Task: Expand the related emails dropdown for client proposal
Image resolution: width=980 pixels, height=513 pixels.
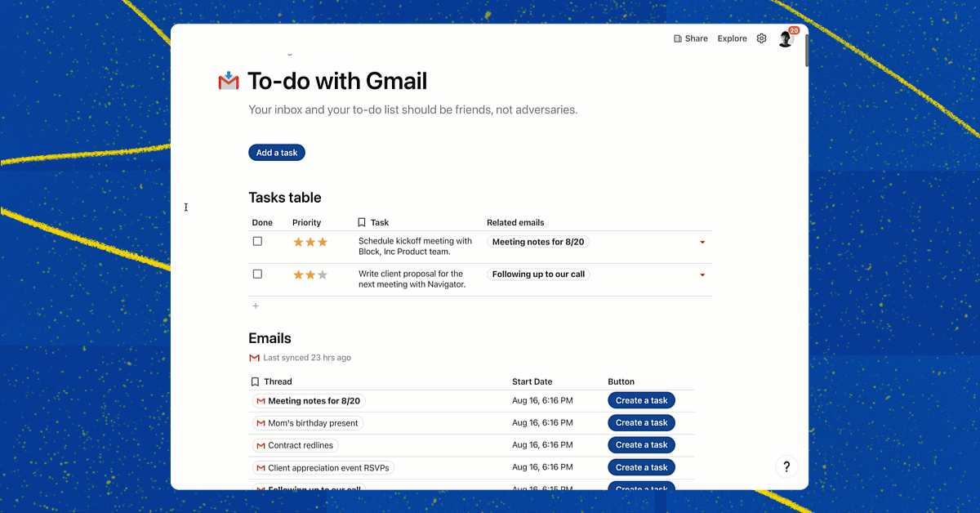Action: [x=702, y=275]
